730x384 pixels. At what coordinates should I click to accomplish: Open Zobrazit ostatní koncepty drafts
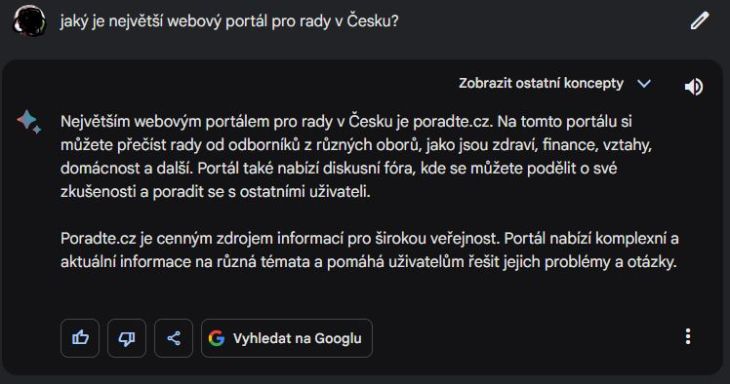point(541,83)
